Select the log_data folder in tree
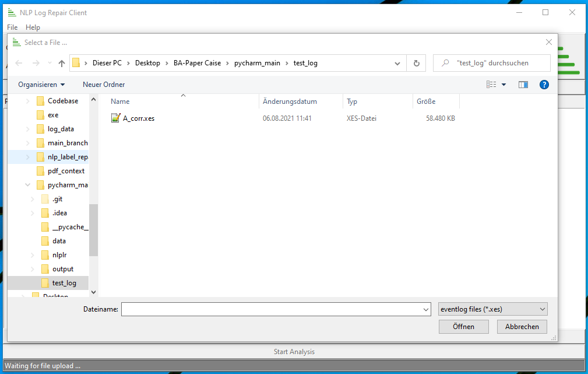588x374 pixels. pyautogui.click(x=55, y=129)
